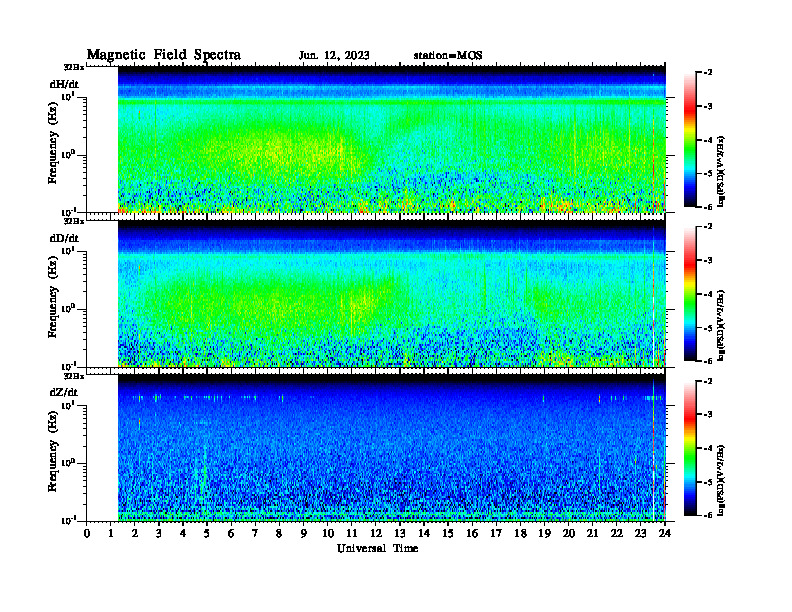
Task: Click the "32Hz" label atop the dZ/dt panel
Action: (x=74, y=376)
